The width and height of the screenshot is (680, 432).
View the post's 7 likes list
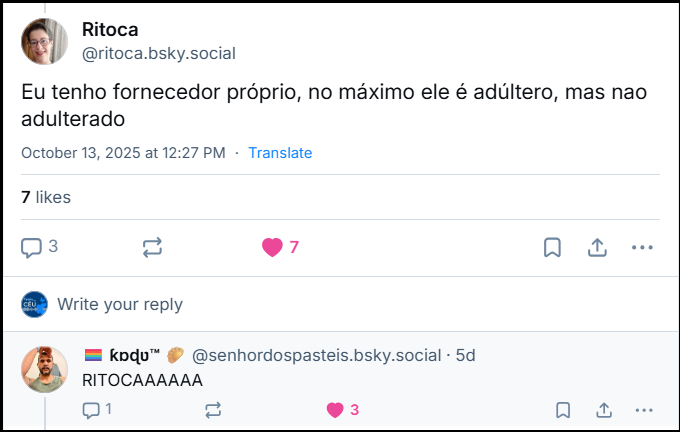(46, 197)
